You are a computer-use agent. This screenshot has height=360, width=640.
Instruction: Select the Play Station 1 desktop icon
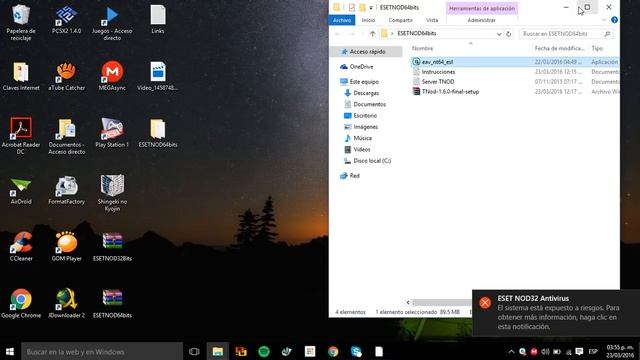coord(112,133)
